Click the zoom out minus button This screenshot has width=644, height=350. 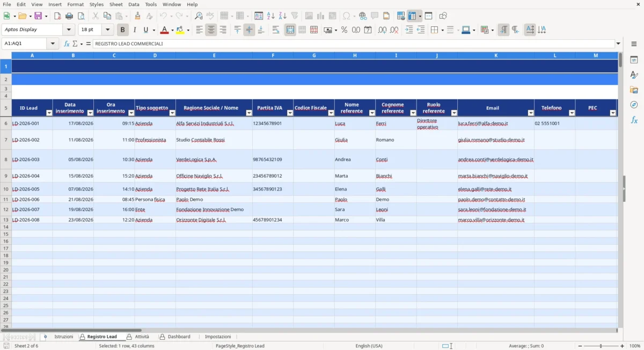point(580,346)
